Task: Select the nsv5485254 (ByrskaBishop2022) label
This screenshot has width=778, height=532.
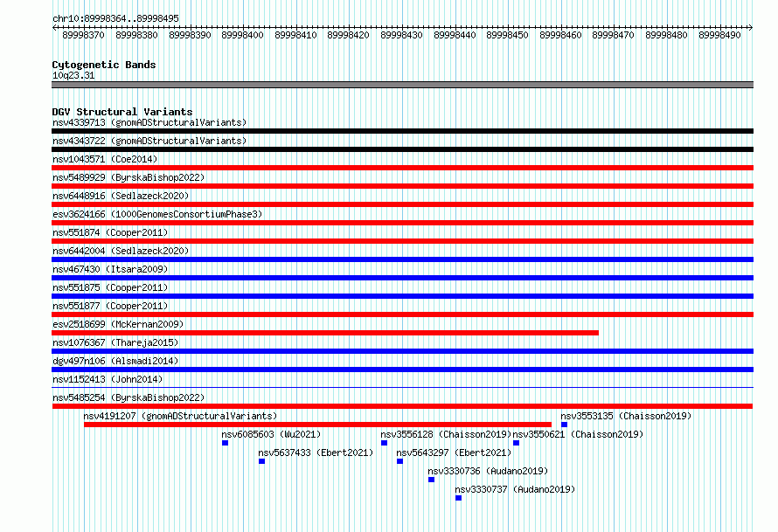Action: click(129, 397)
